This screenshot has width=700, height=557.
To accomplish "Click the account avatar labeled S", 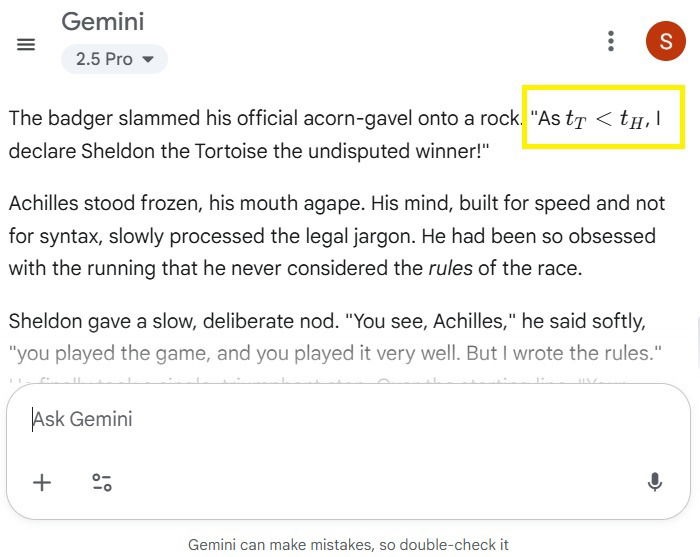I will 665,41.
